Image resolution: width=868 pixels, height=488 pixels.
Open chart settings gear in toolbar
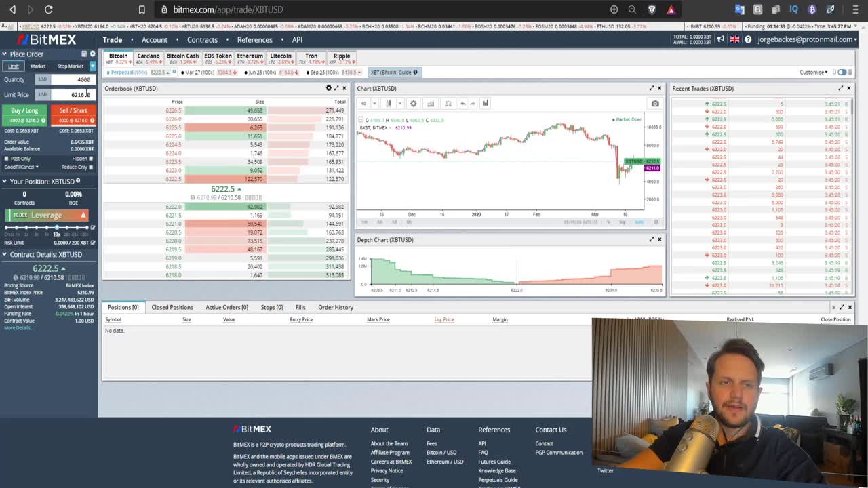click(413, 103)
